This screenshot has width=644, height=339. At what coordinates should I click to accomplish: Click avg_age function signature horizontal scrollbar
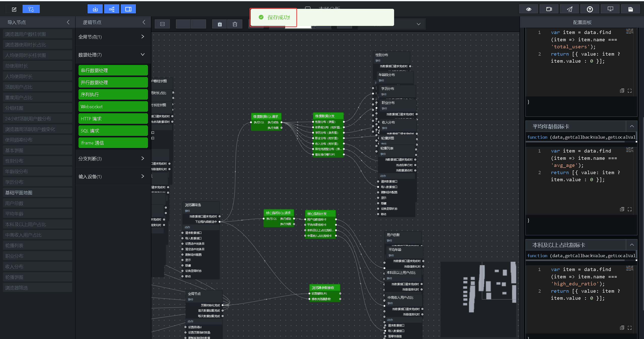click(x=575, y=142)
